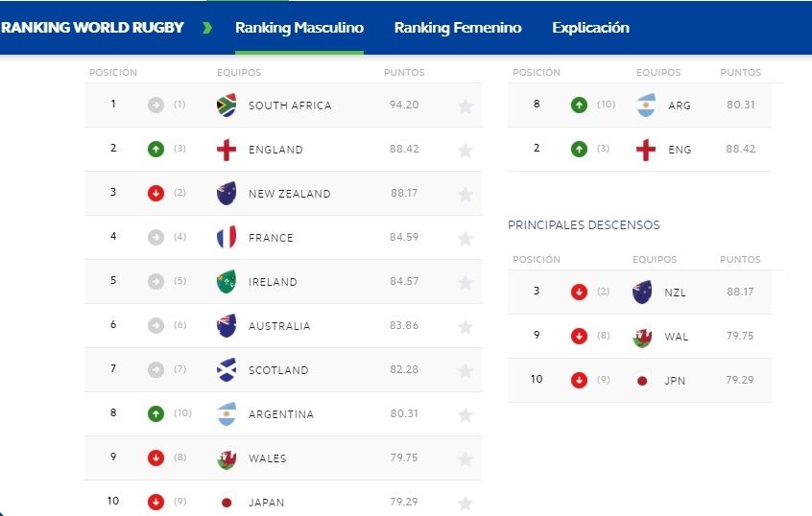Click the green chevron after Ranking World Rugby
This screenshot has height=516, width=812.
[x=207, y=28]
